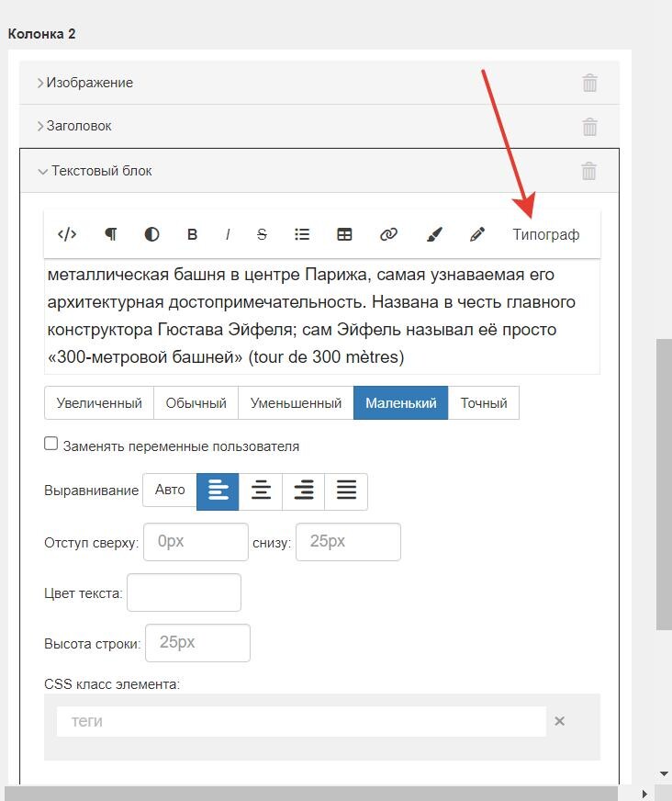Select the Точный text size
Screen dimensions: 672x801
point(484,403)
